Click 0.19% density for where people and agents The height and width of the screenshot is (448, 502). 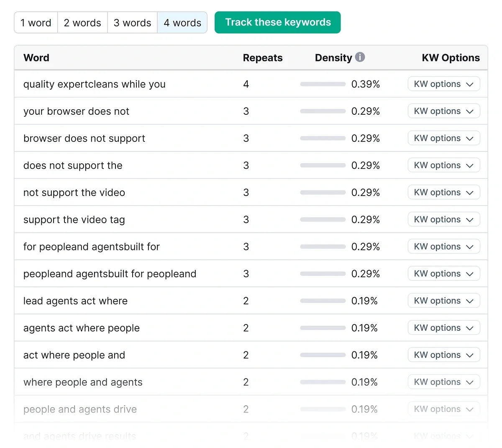[364, 382]
